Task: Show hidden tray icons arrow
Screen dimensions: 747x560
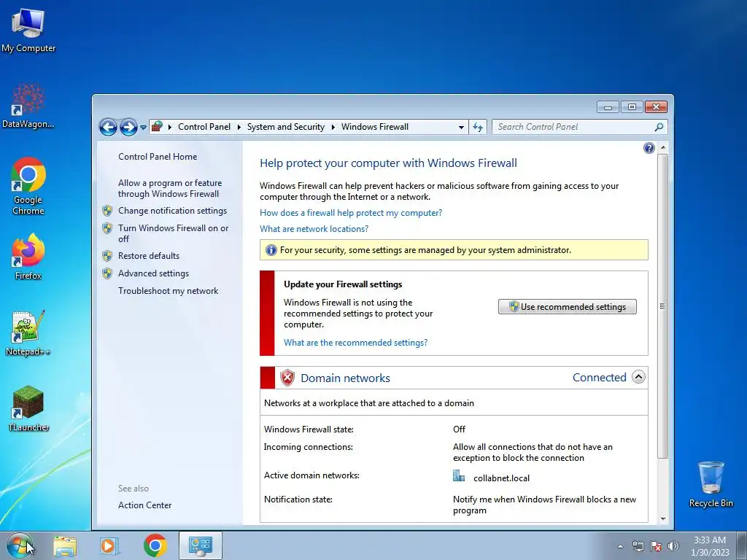Action: [620, 546]
